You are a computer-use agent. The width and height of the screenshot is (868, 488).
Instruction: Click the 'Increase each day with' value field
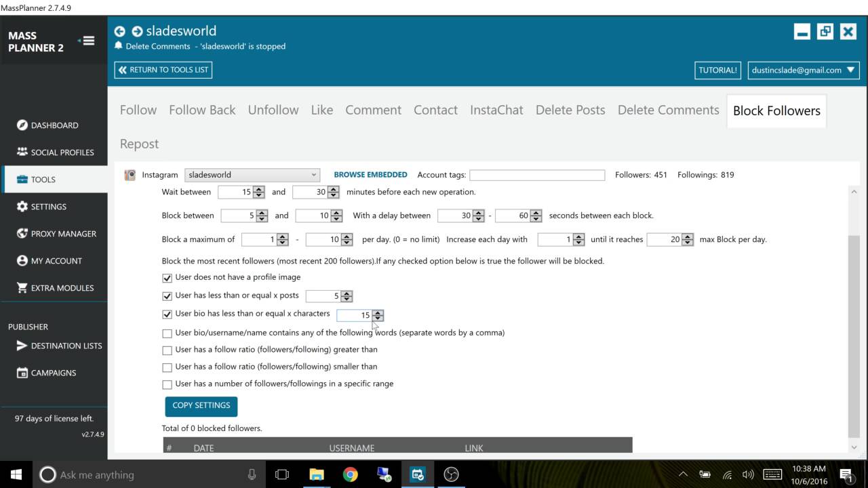click(x=555, y=240)
